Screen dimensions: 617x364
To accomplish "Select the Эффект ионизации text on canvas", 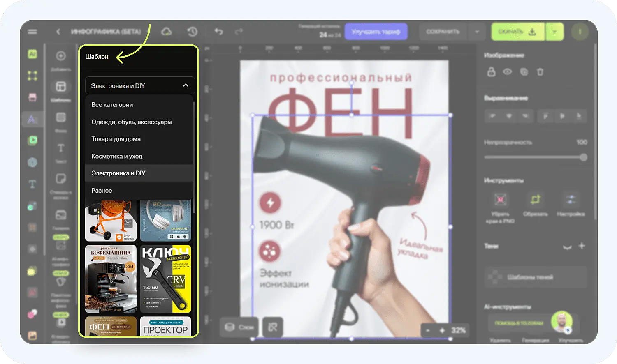I will pos(284,279).
